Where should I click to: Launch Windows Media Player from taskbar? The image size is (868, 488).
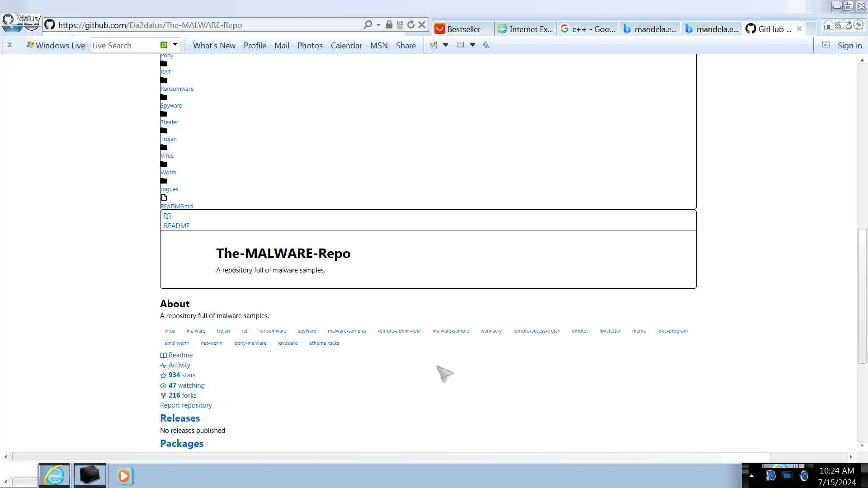(x=124, y=476)
